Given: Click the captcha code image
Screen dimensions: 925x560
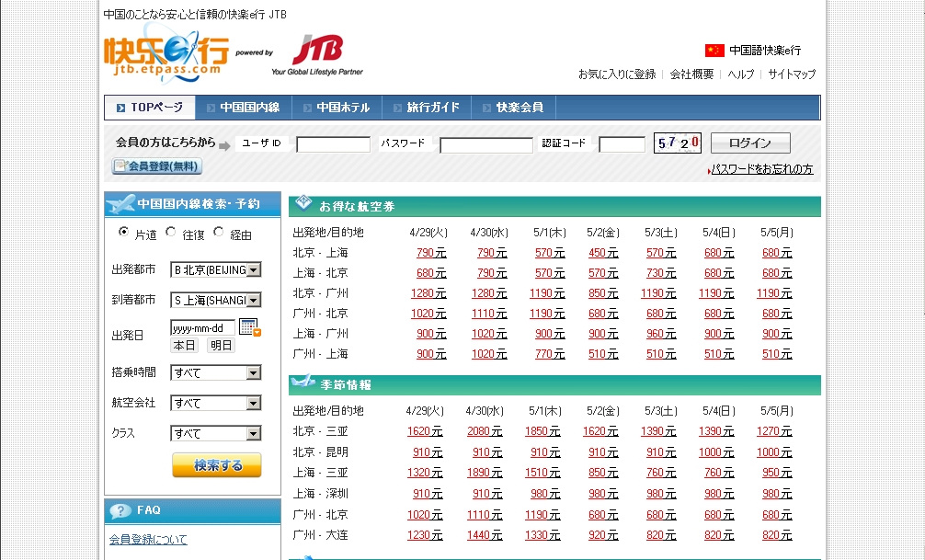Looking at the screenshot, I should [678, 143].
